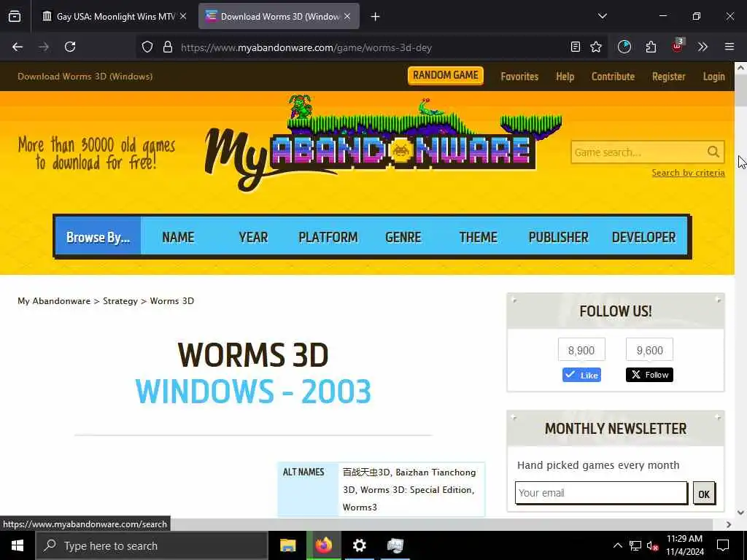This screenshot has width=747, height=560.
Task: Browse games by NAME
Action: [x=178, y=237]
